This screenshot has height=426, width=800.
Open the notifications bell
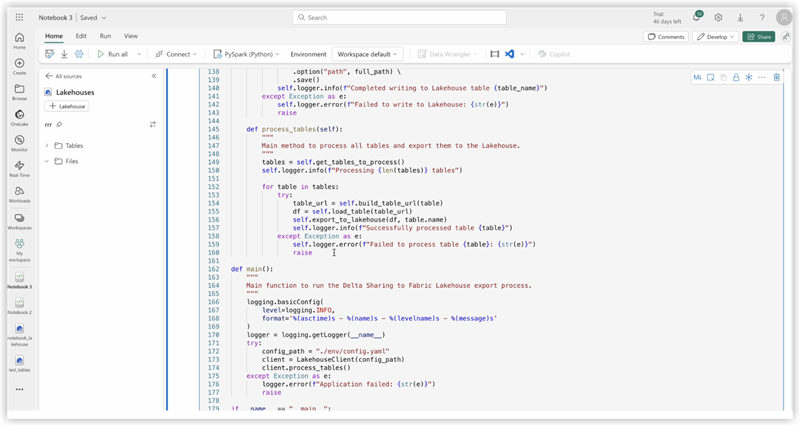click(x=696, y=17)
